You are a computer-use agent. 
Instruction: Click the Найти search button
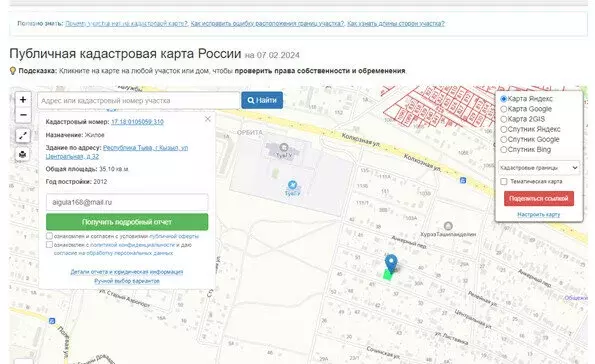click(262, 100)
